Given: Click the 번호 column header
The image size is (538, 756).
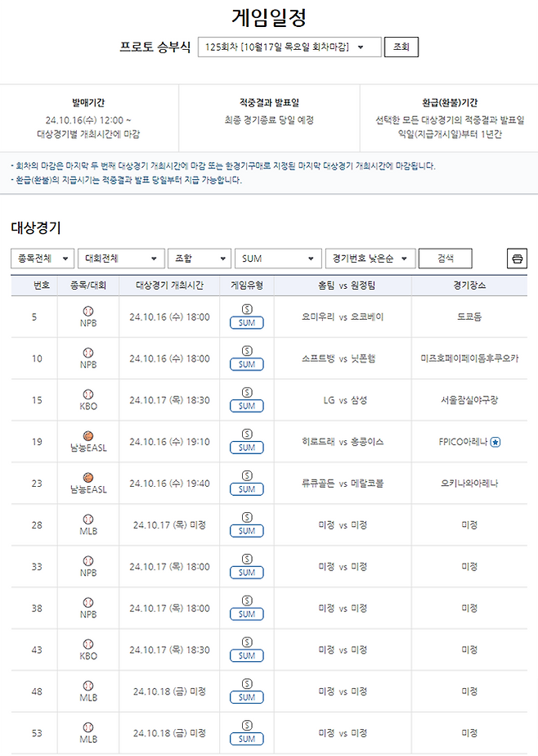Looking at the screenshot, I should pyautogui.click(x=42, y=286).
